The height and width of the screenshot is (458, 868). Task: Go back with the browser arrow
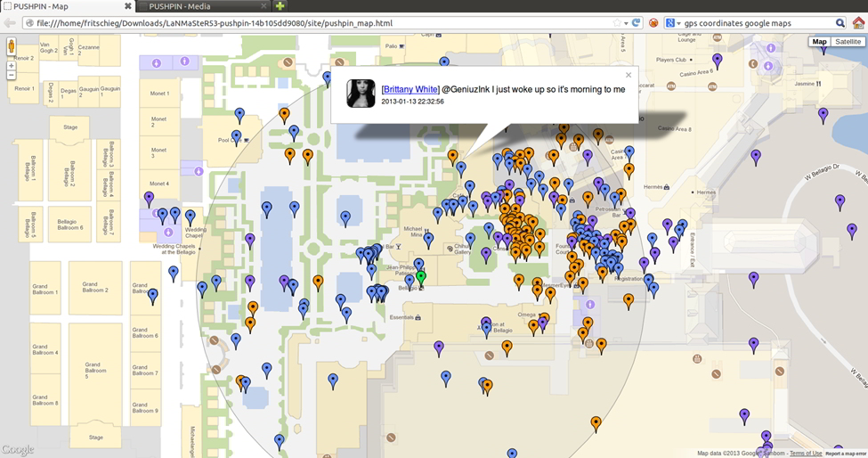(10, 23)
